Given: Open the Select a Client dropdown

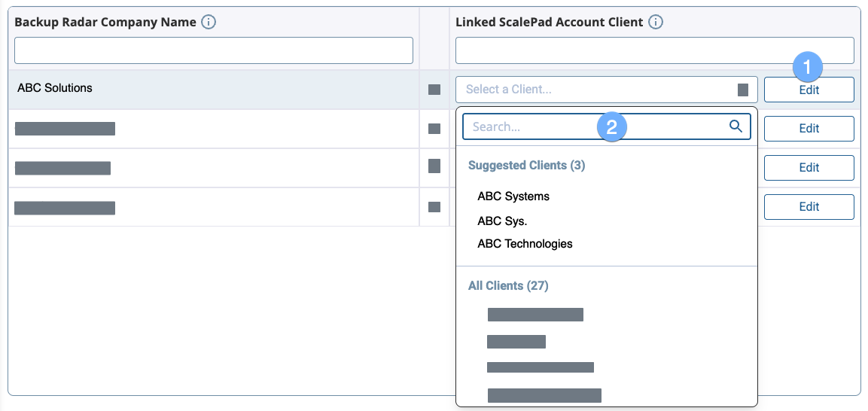Looking at the screenshot, I should 595,90.
